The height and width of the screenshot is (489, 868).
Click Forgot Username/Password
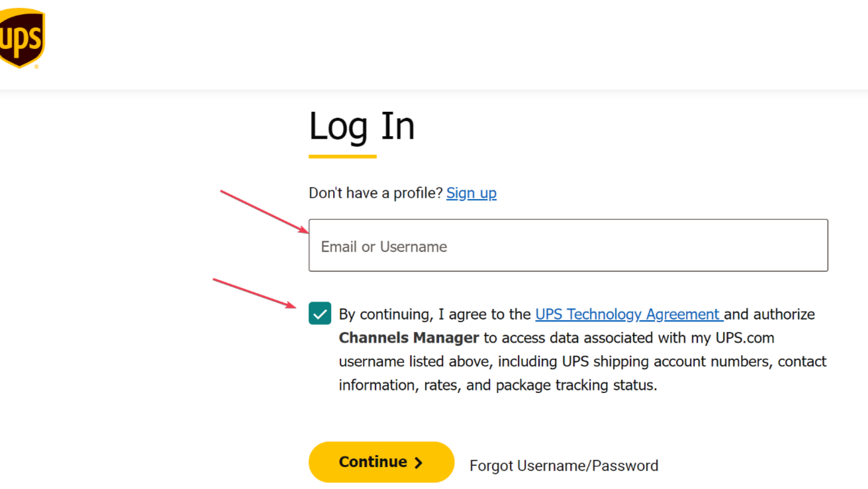563,465
